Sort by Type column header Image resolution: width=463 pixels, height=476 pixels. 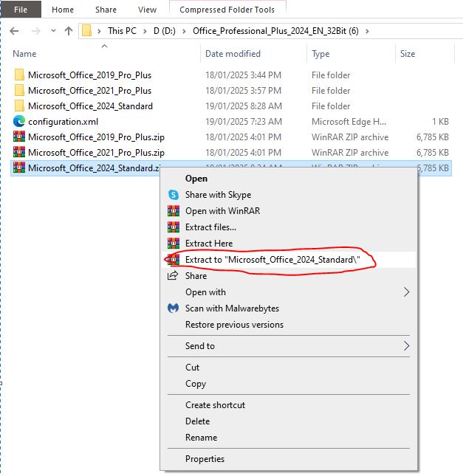coord(320,54)
